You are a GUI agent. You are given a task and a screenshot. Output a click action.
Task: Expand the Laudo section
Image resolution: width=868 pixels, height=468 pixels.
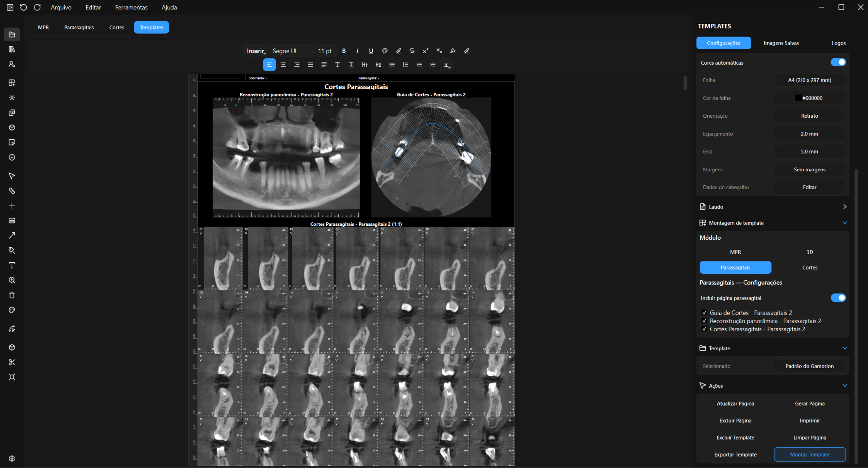click(773, 207)
